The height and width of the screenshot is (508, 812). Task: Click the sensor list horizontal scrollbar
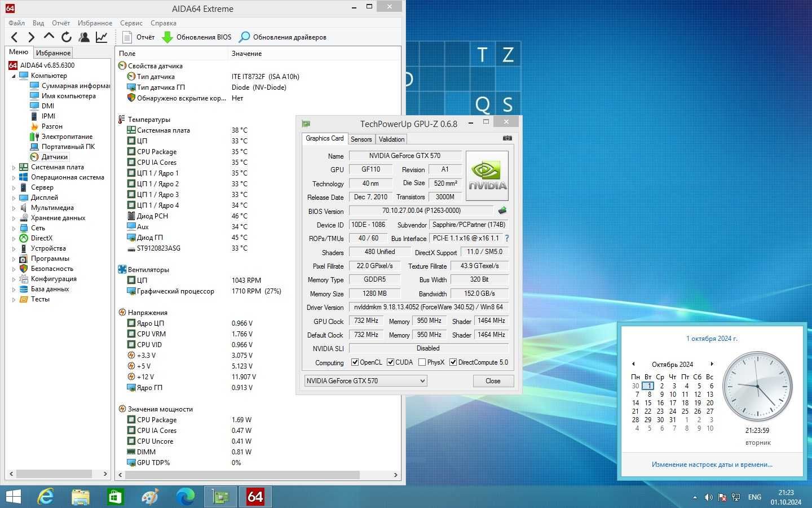point(242,475)
